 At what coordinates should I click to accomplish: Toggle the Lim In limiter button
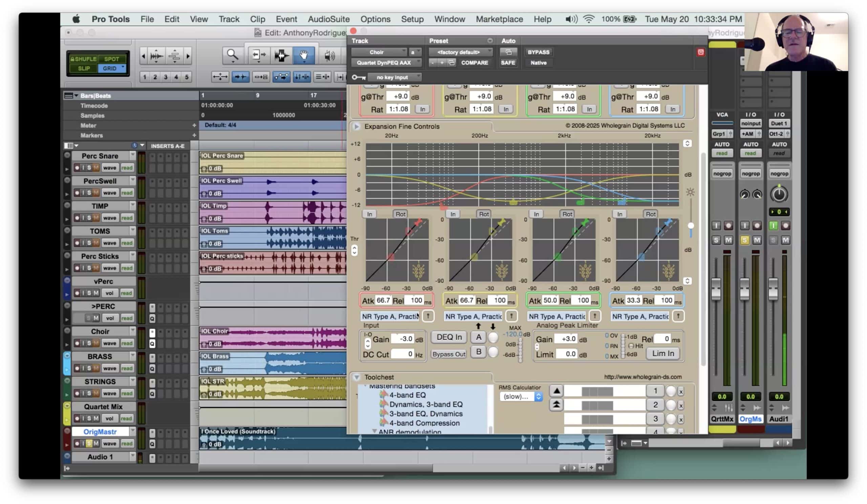(663, 353)
